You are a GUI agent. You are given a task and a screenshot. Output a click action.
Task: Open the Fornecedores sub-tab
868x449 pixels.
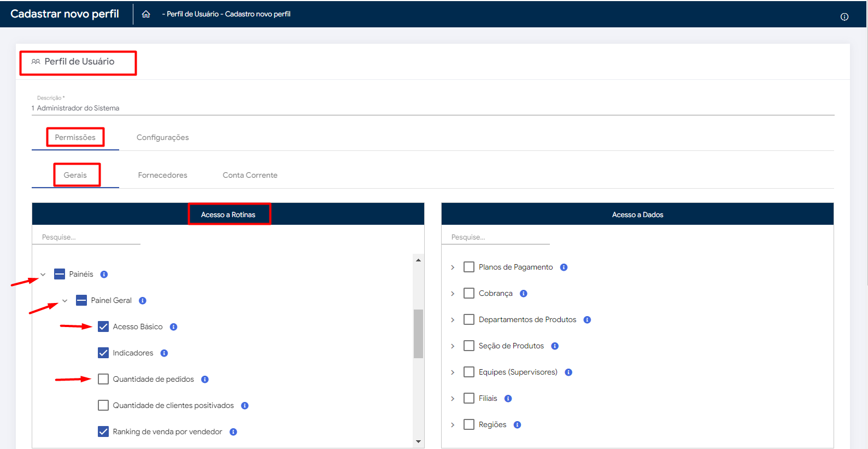162,175
